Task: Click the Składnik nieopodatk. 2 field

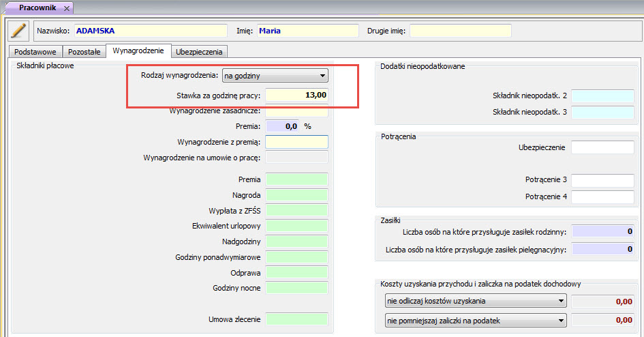Action: click(x=602, y=96)
